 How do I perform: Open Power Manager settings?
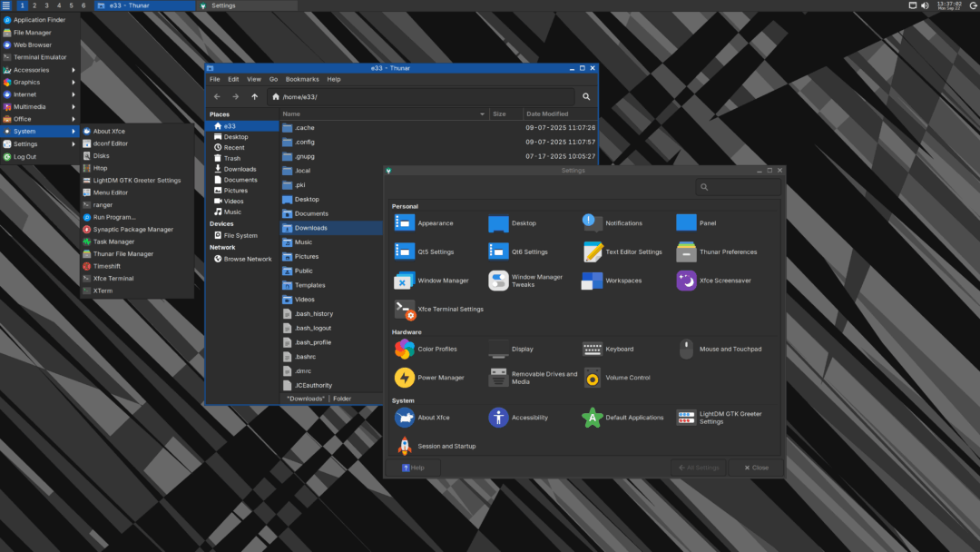point(405,378)
